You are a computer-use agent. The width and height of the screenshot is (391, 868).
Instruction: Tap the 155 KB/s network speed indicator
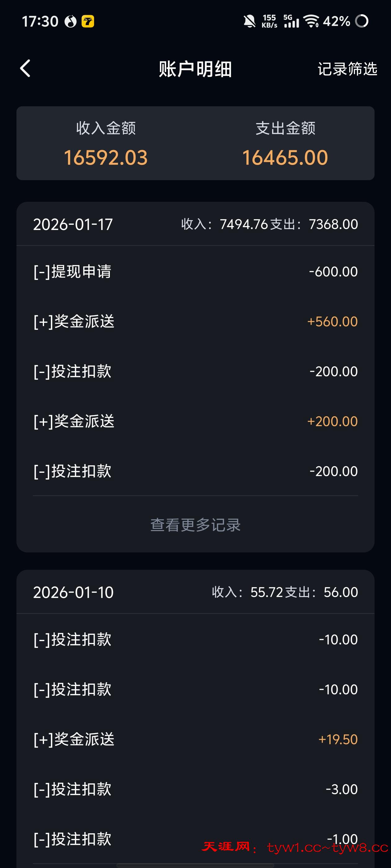click(x=269, y=21)
